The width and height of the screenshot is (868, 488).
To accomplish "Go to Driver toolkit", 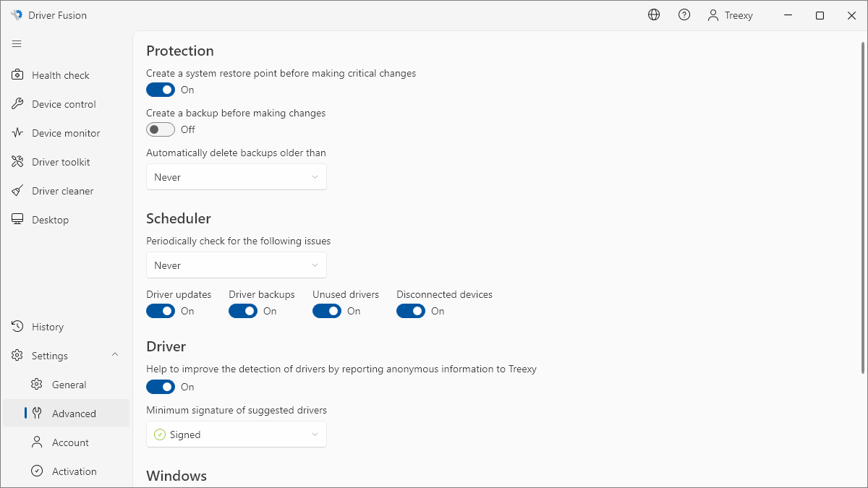I will [x=61, y=162].
